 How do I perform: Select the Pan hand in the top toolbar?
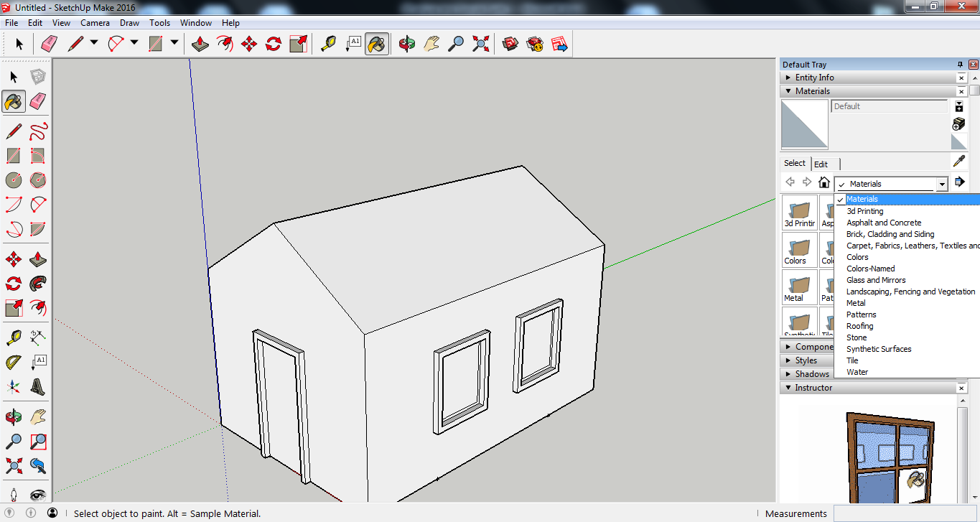coord(431,45)
